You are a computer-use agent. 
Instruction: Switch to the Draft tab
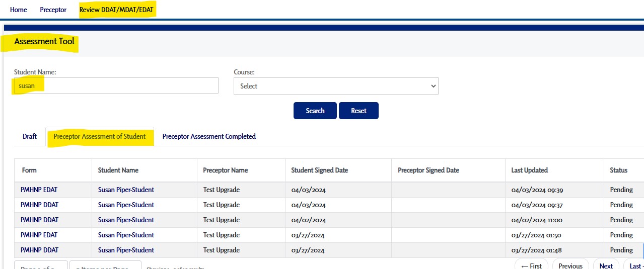(x=30, y=136)
